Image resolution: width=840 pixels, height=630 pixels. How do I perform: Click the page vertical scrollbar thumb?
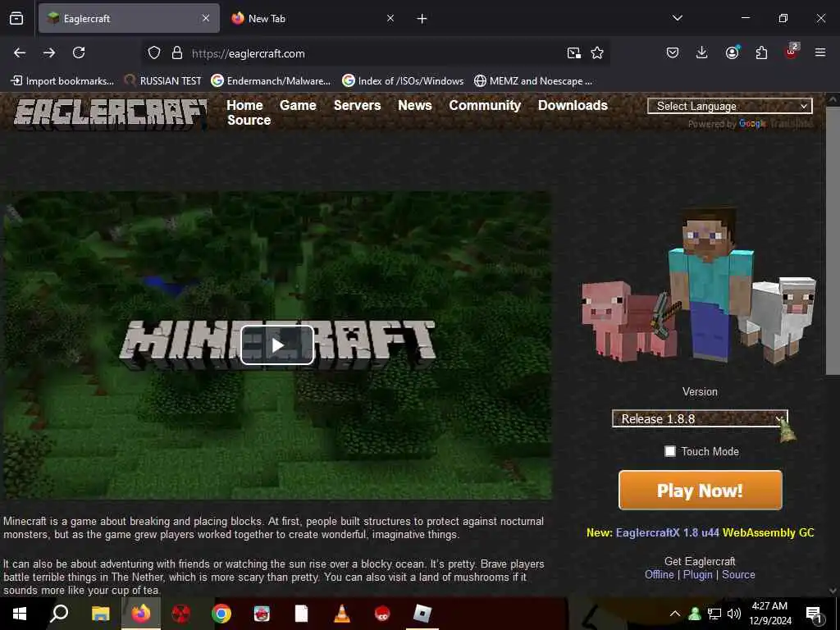tap(833, 240)
